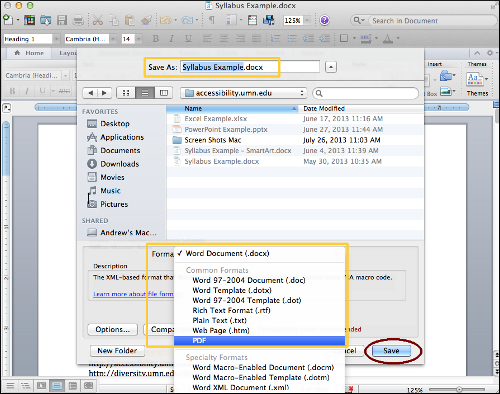This screenshot has width=500, height=394.
Task: Open the accessibility.umn.edu folder dropdown
Action: click(x=244, y=93)
